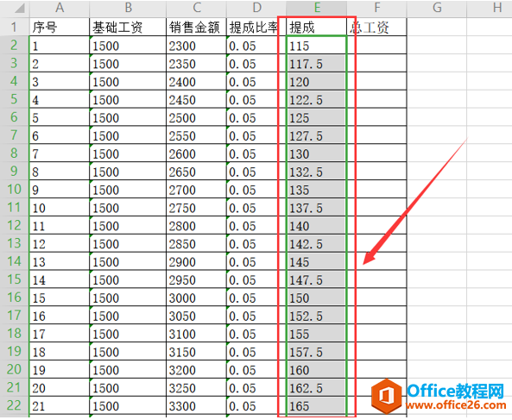The height and width of the screenshot is (420, 512).
Task: Select cell containing 145
Action: [x=316, y=261]
